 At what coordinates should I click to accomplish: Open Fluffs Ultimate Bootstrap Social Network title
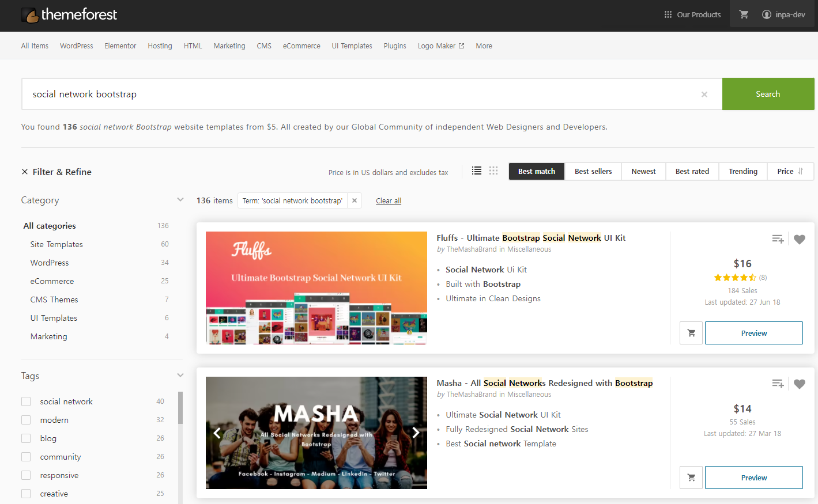[x=531, y=238]
